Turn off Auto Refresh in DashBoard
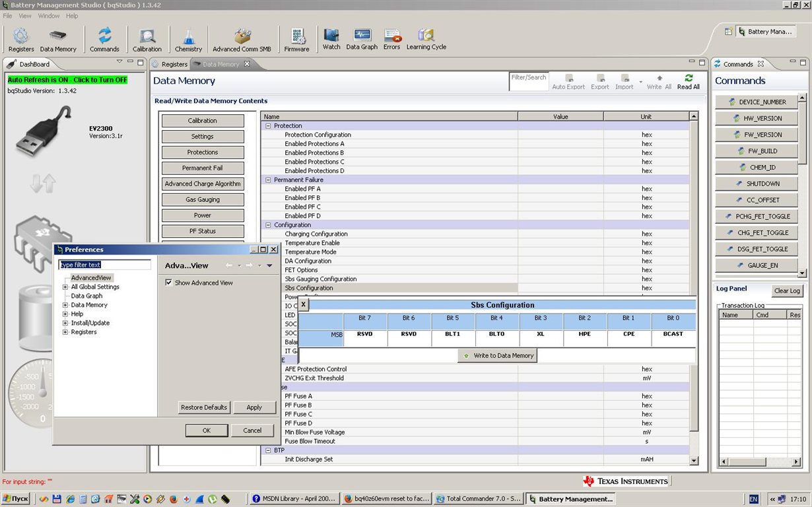This screenshot has height=507, width=812. click(67, 80)
